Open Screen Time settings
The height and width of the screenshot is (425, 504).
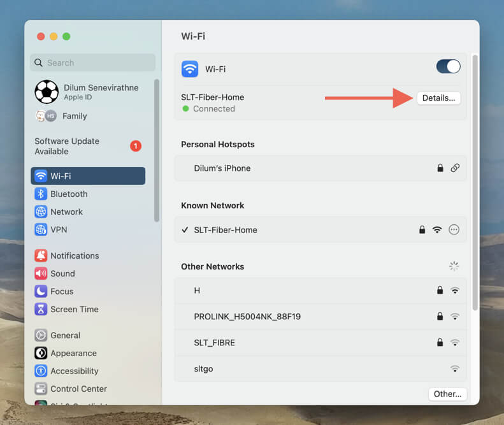pyautogui.click(x=88, y=309)
